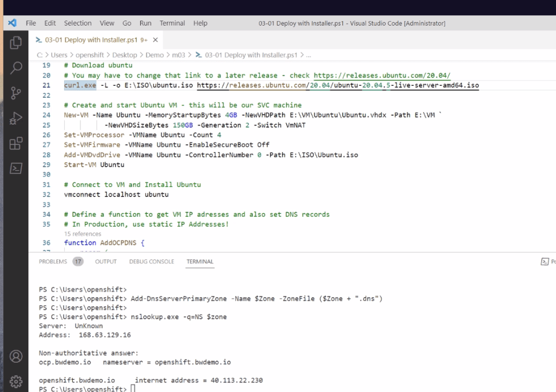Switch to the OUTPUT panel tab
Viewport: 556px width, 392px height.
click(x=105, y=262)
